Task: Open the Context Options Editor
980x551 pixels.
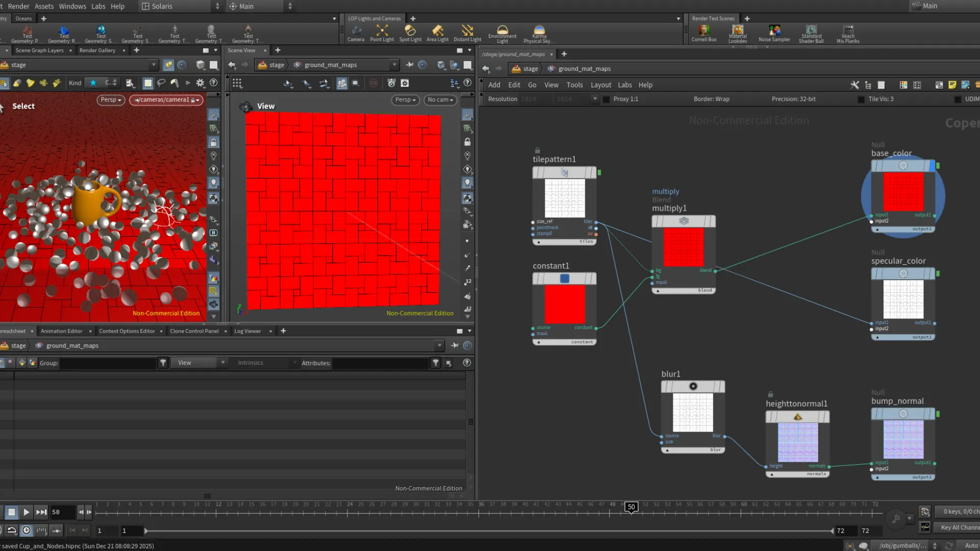Action: pyautogui.click(x=127, y=331)
